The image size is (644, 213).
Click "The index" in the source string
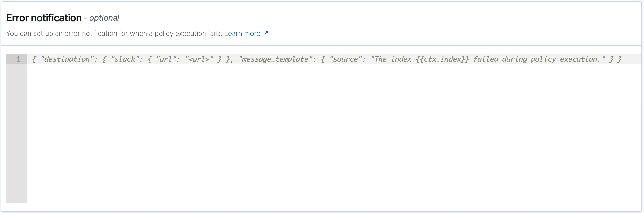391,59
